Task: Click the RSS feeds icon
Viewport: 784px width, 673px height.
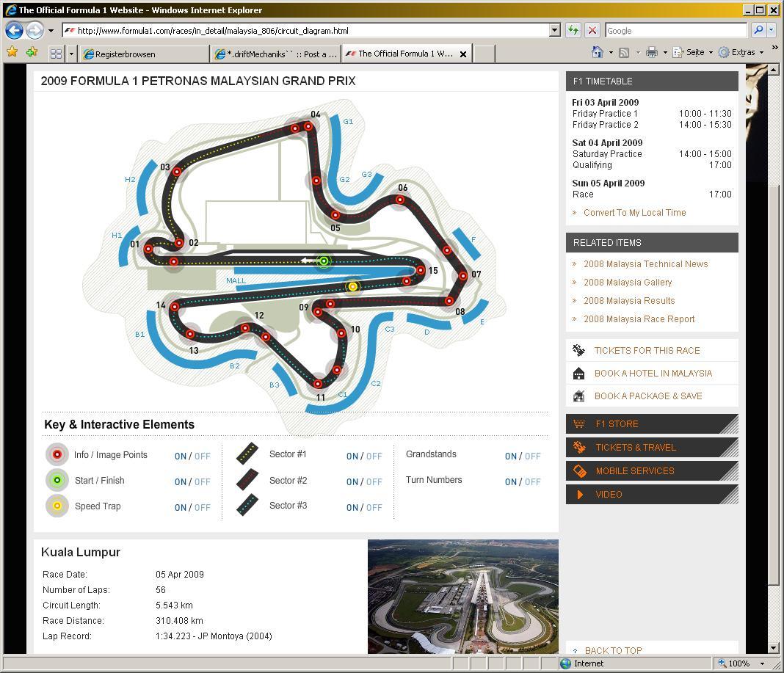Action: pyautogui.click(x=624, y=53)
